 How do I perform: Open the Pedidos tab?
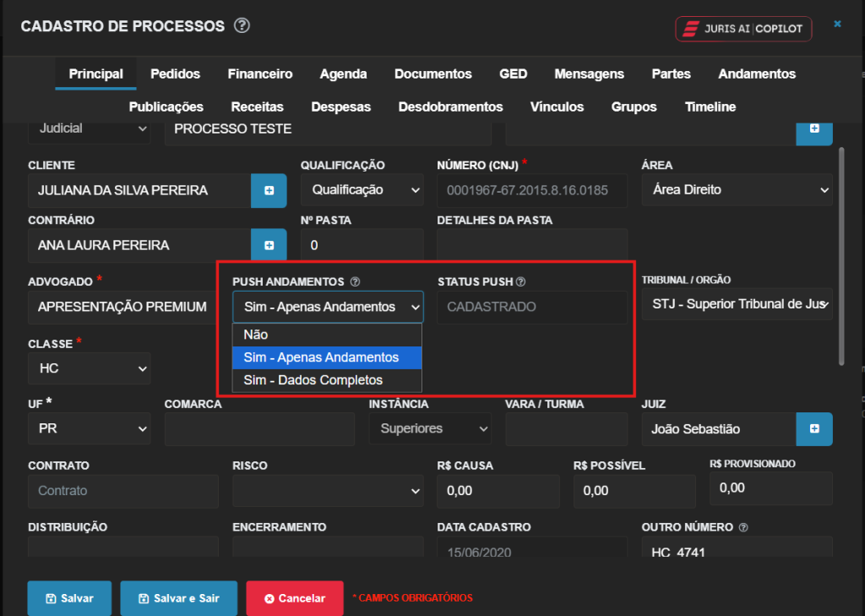tap(175, 74)
